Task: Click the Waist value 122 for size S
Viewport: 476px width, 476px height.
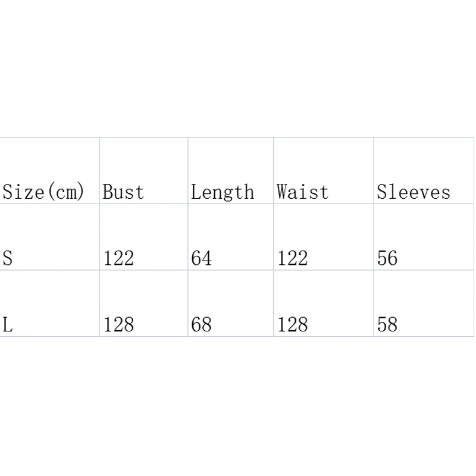Action: [x=292, y=258]
